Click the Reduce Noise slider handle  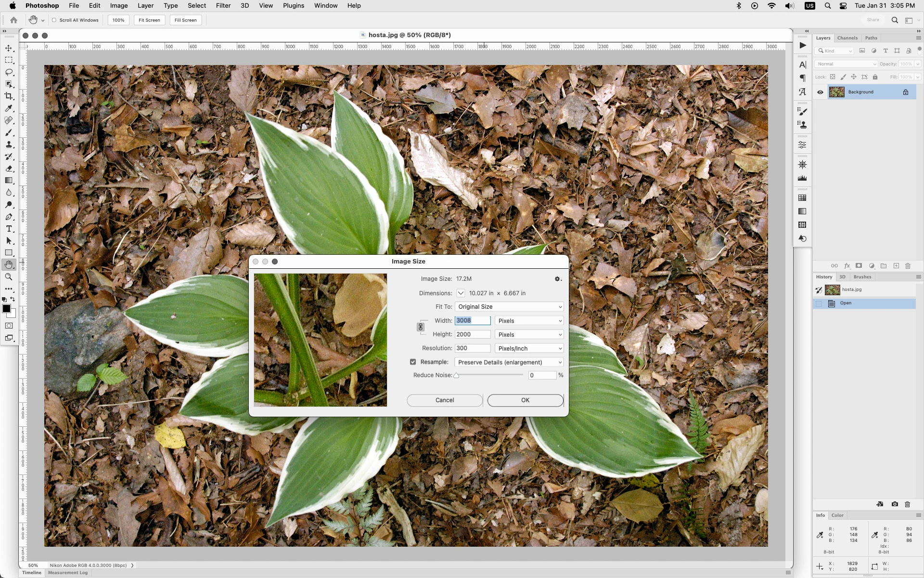[x=456, y=375]
